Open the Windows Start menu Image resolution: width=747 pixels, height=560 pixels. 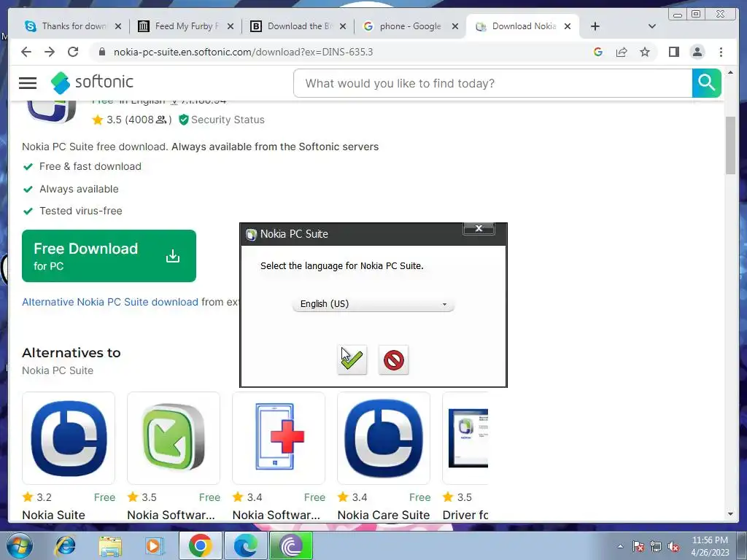coord(18,545)
